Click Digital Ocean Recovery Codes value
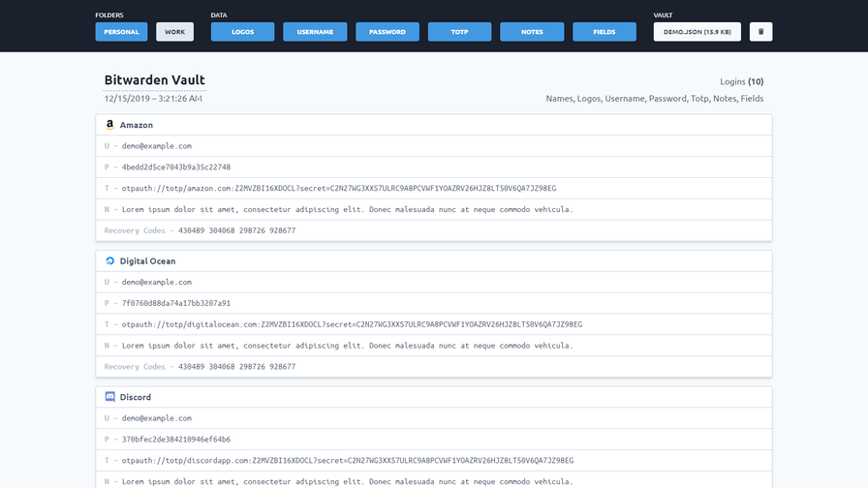This screenshot has width=868, height=488. pos(237,367)
